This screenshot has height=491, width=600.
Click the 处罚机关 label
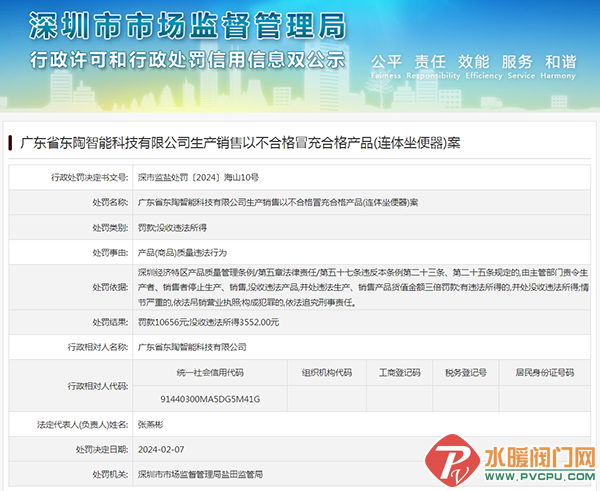tap(110, 474)
